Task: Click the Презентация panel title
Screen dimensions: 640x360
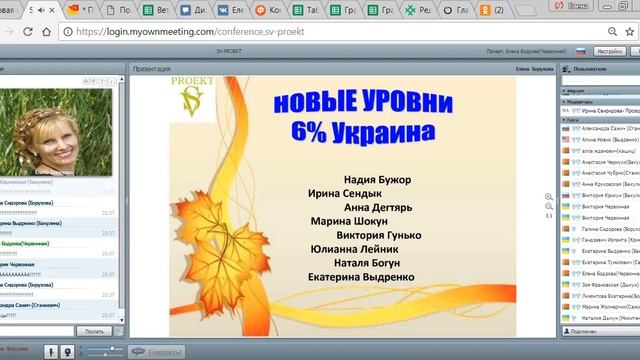Action: point(151,69)
